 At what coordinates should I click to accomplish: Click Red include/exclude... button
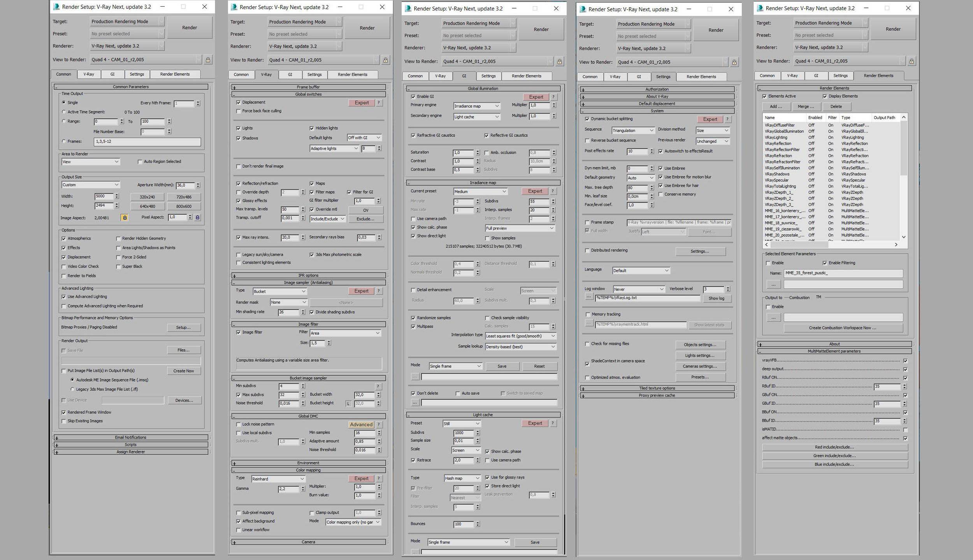tap(834, 447)
